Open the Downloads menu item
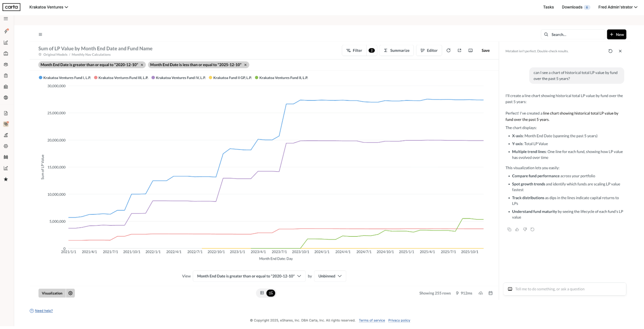This screenshot has height=329, width=644. [572, 7]
